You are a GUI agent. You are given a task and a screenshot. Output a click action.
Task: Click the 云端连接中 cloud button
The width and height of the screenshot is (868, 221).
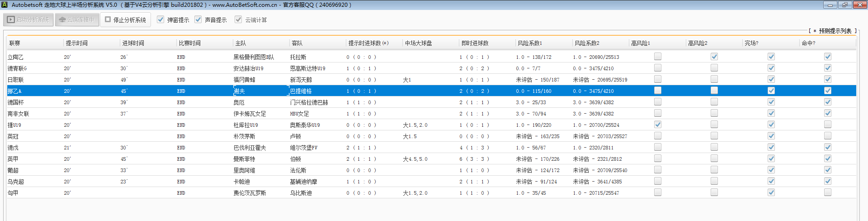(x=77, y=20)
